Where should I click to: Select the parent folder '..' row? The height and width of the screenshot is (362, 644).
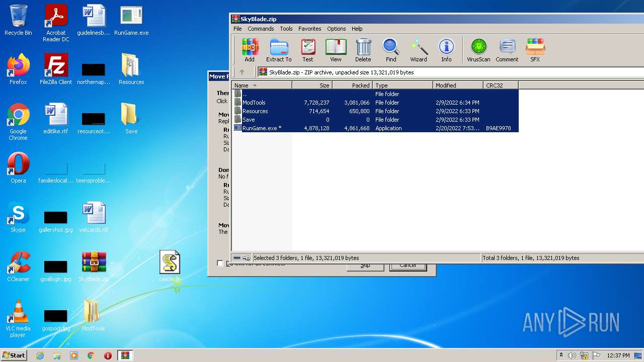point(375,94)
